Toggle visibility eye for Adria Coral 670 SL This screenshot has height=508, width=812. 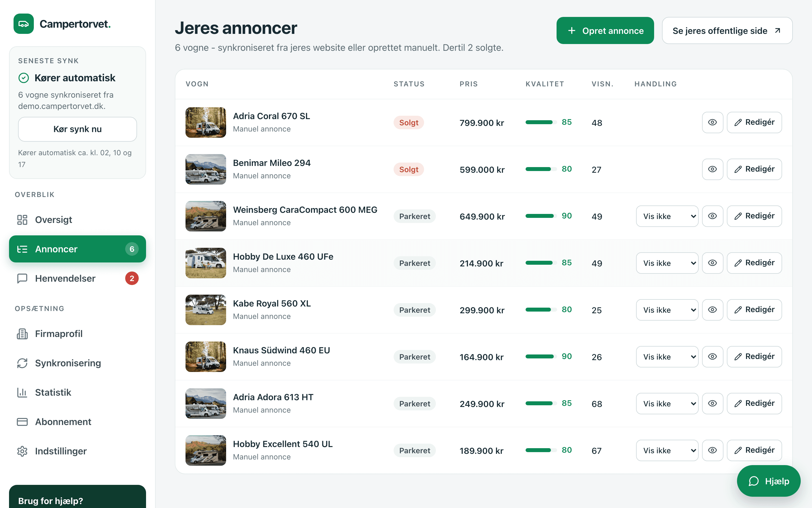[712, 122]
